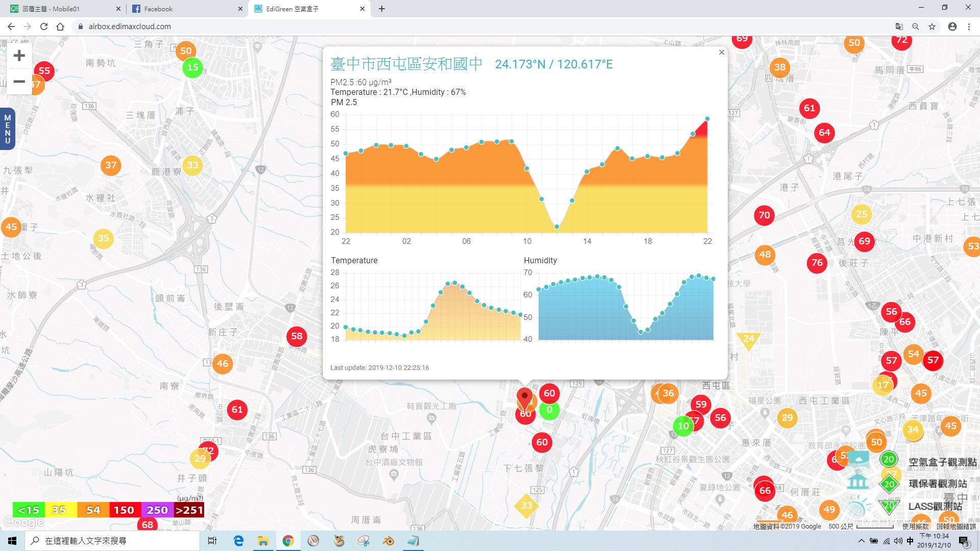Select the red 76 marker near 後莊子
980x551 pixels.
click(817, 263)
